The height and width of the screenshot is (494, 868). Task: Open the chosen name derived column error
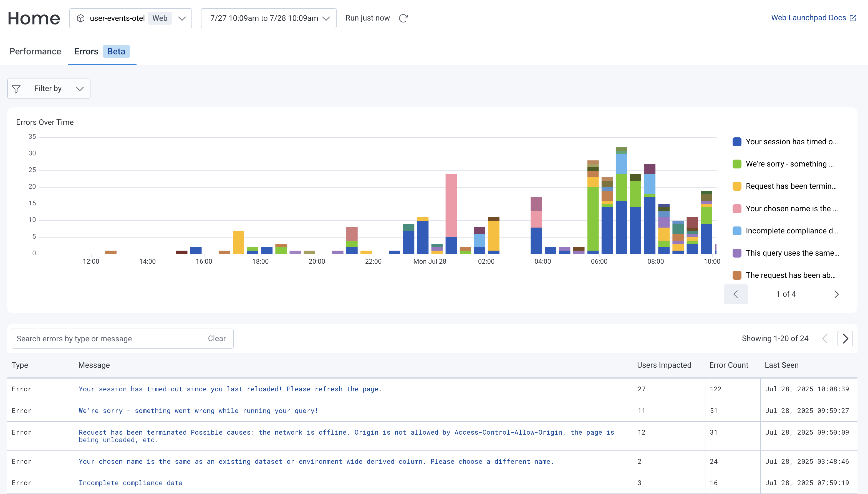(x=316, y=462)
